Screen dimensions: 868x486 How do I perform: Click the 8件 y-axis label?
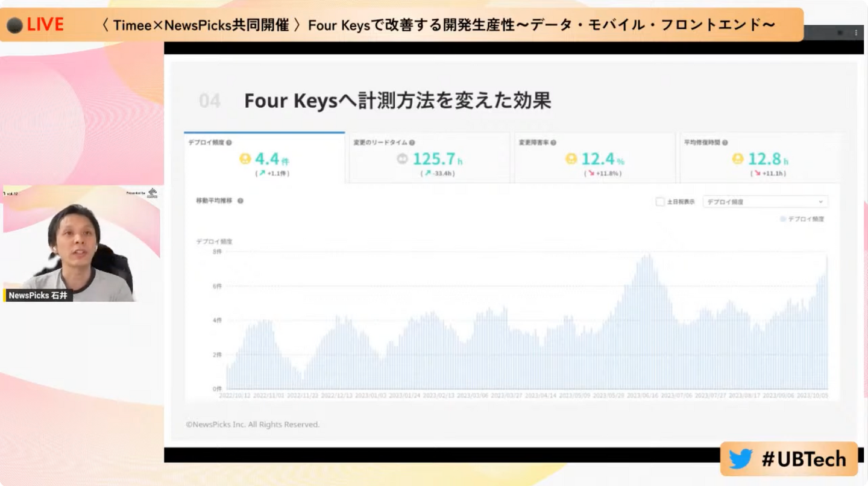point(217,252)
